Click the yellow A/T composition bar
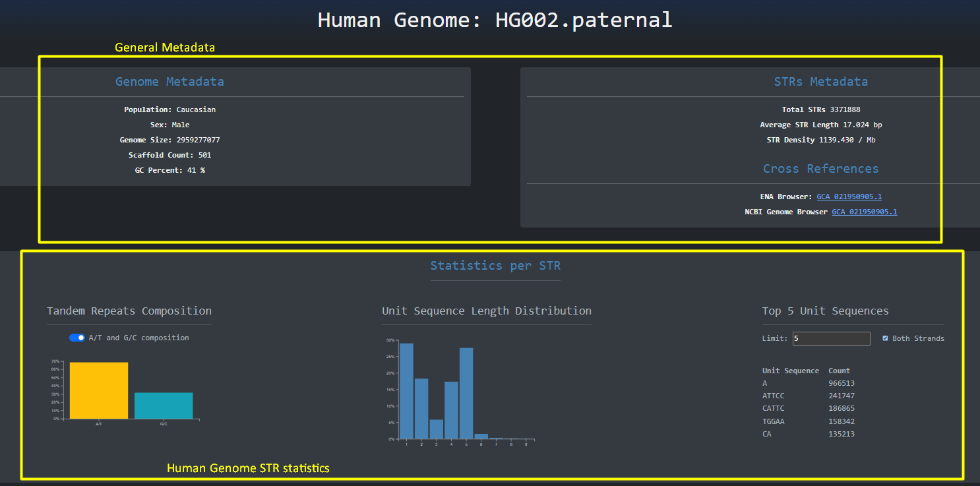 point(99,390)
